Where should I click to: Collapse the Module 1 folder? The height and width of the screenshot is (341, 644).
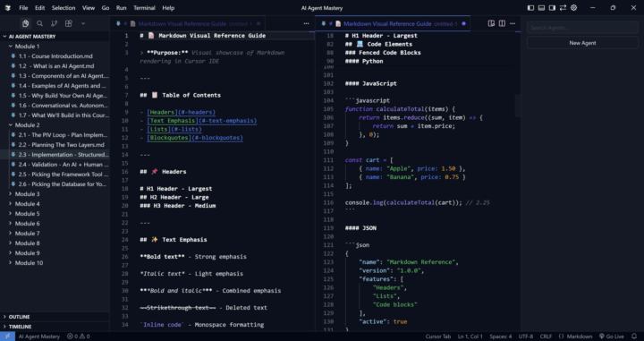point(55,46)
